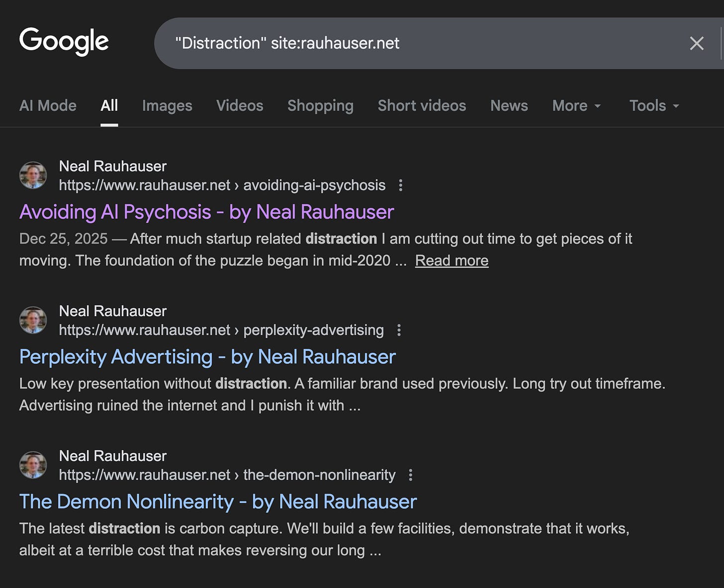The height and width of the screenshot is (588, 724).
Task: Open the Perplexity Advertising result link
Action: pyautogui.click(x=207, y=357)
